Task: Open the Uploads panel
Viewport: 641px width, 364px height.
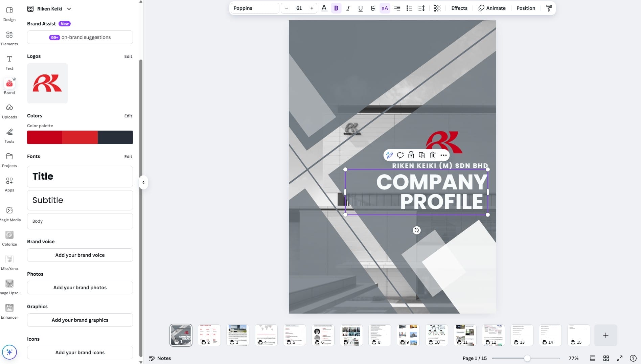Action: click(x=9, y=111)
